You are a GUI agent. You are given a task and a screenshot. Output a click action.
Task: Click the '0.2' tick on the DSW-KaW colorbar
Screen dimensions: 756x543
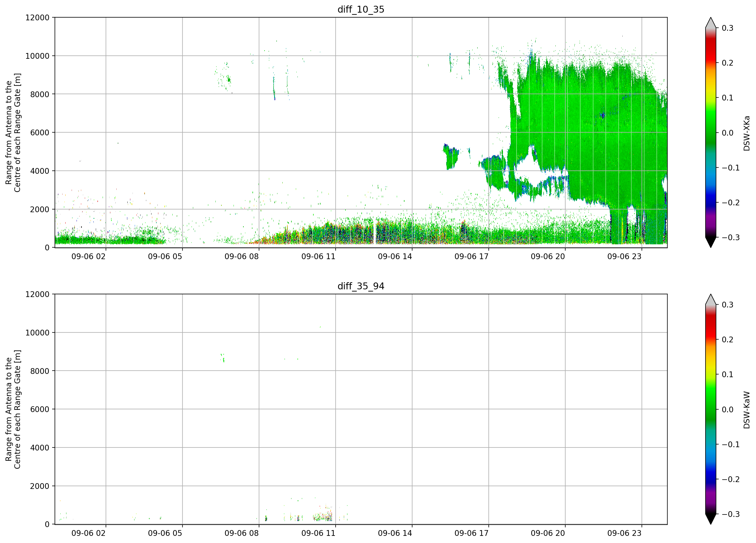tap(728, 340)
